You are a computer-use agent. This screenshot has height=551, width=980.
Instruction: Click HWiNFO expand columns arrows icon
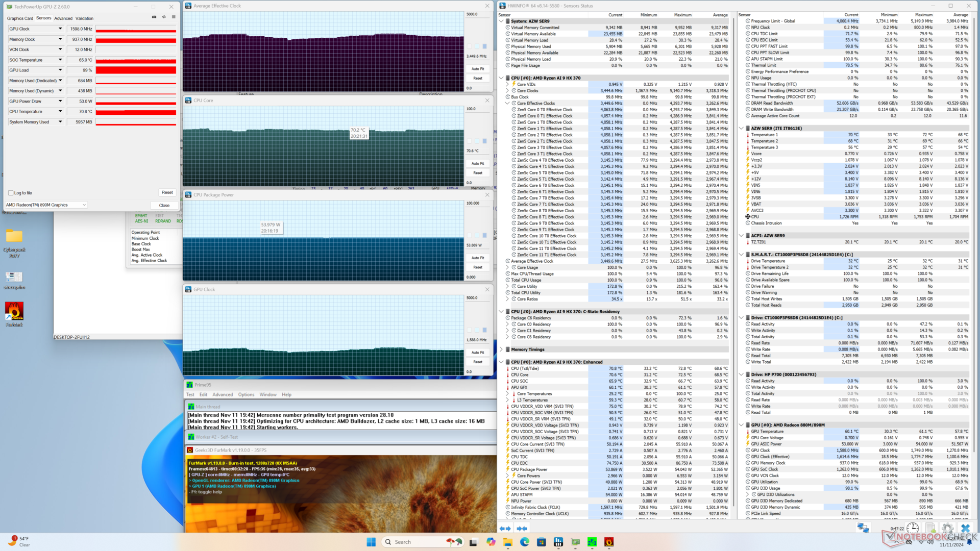[505, 529]
